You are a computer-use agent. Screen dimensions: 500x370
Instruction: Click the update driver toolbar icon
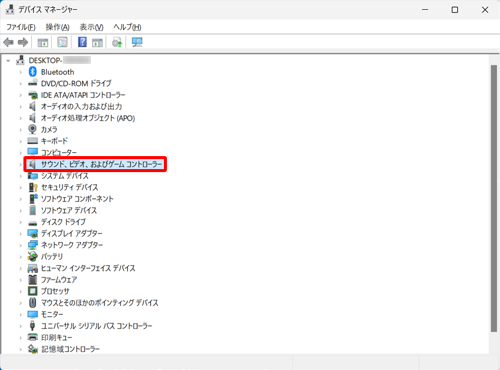tap(117, 42)
